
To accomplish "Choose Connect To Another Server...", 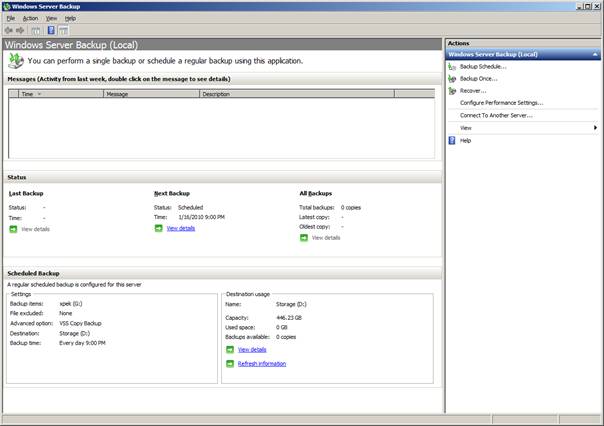I will (x=496, y=116).
